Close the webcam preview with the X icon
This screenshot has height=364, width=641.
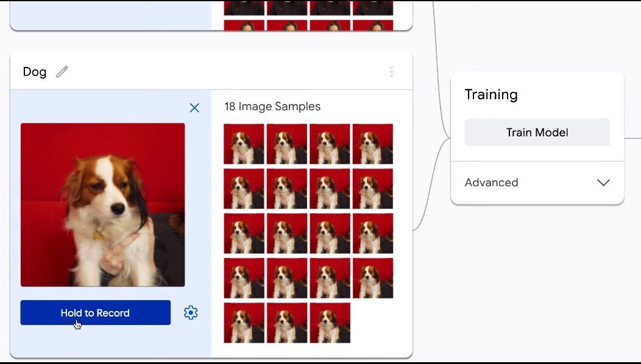click(194, 108)
